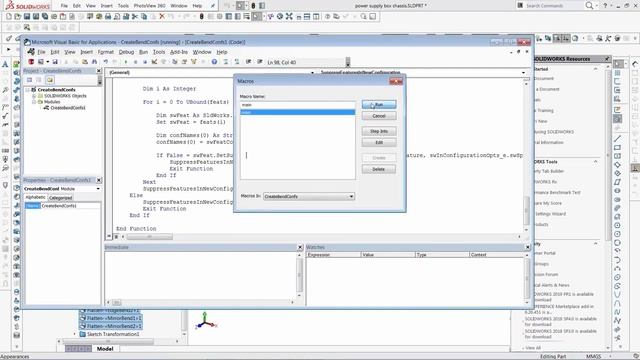
Task: Open the Insert Module dropdown arrow
Action: (47, 62)
